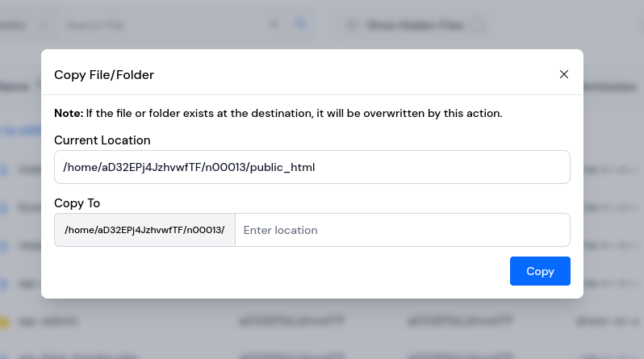The width and height of the screenshot is (644, 359).
Task: Click the Current Location path field
Action: click(x=312, y=167)
